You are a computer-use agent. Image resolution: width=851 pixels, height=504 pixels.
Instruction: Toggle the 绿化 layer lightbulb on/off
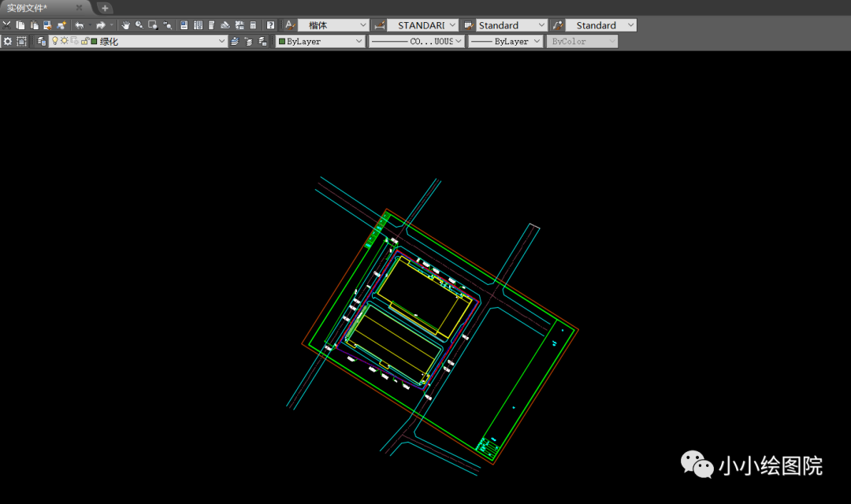point(55,41)
